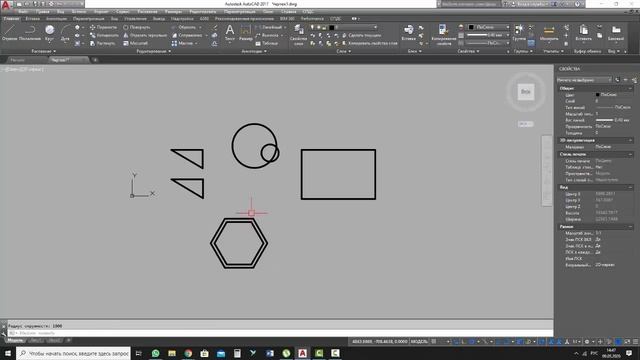Open the selection dropdown in Свойства palette
This screenshot has height=360, width=640.
(x=584, y=80)
